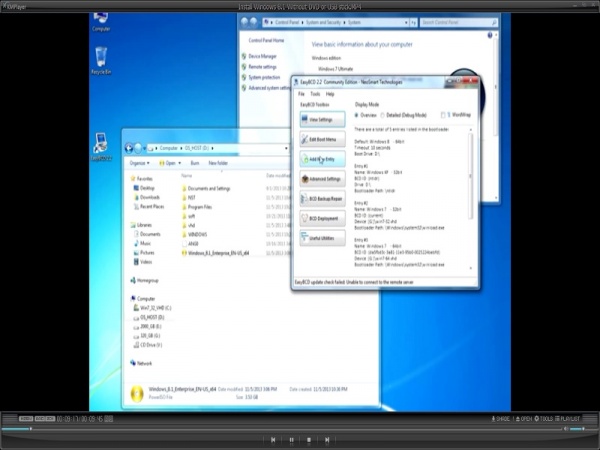Select OS_HOST (D:) drive
600x450 pixels.
coord(149,317)
